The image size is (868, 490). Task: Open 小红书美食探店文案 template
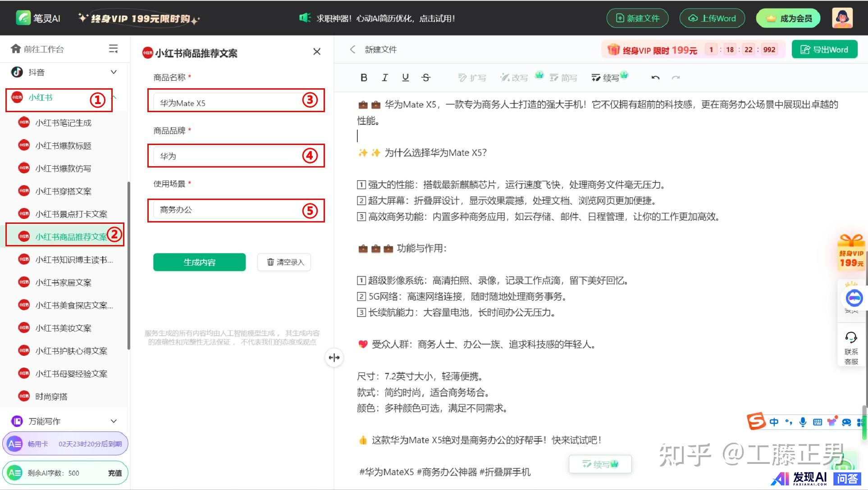(74, 305)
